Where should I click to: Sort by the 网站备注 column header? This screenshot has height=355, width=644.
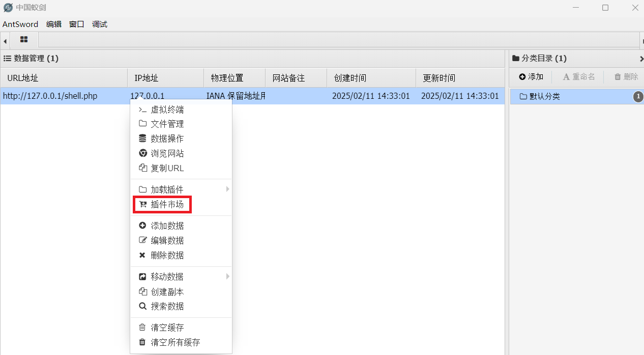click(296, 78)
